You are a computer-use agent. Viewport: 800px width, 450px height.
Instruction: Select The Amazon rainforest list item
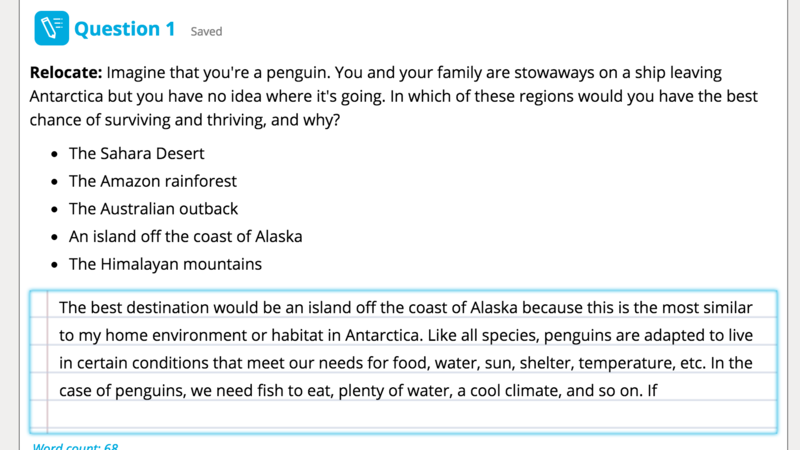(x=153, y=181)
